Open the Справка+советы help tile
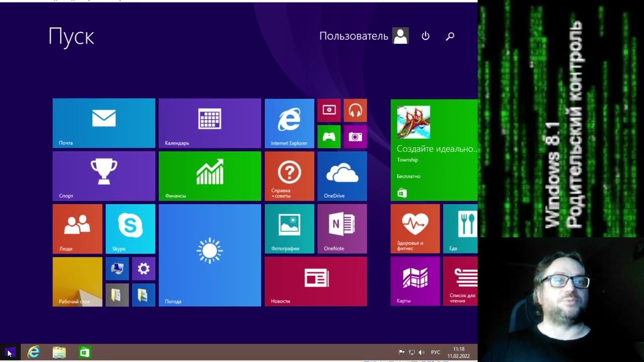Viewport: 644px width, 362px height. tap(289, 176)
